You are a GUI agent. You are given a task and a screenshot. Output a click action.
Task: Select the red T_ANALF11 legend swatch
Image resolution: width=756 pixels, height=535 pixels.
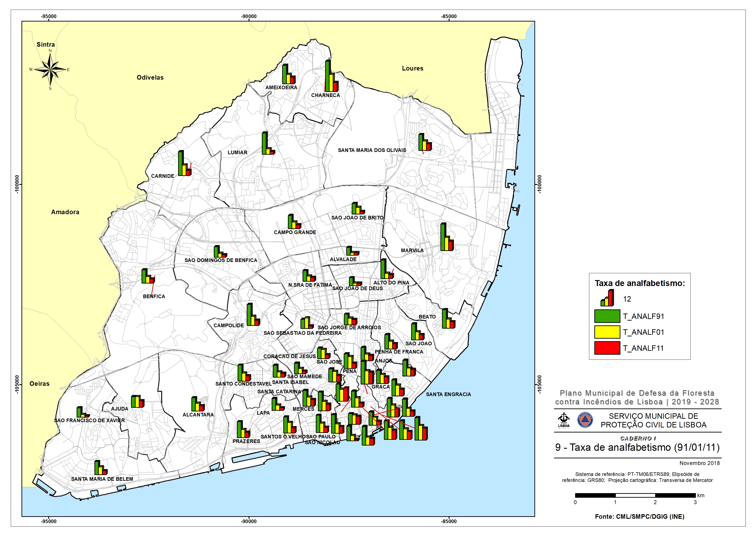point(607,348)
